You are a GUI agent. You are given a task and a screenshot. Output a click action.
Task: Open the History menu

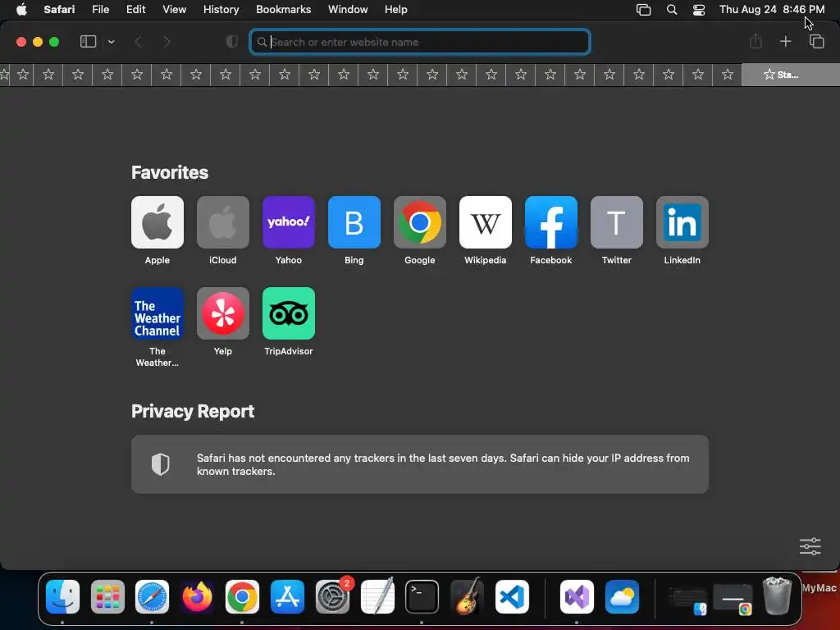tap(221, 10)
